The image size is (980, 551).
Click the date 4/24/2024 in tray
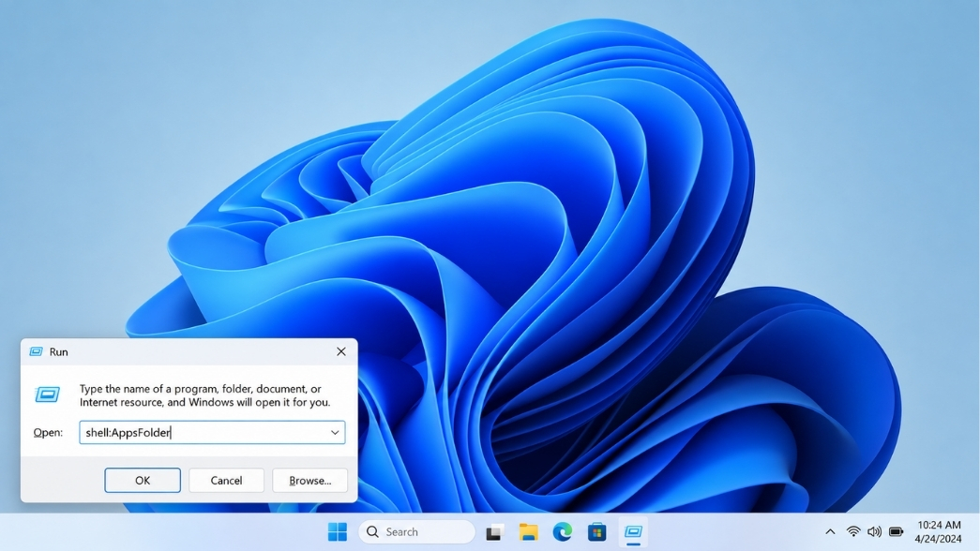938,539
